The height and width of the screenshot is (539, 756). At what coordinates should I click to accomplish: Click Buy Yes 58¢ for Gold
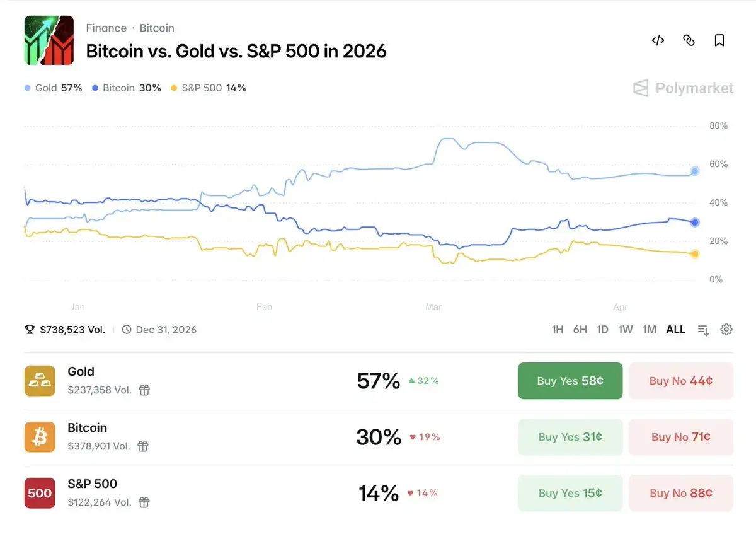point(570,381)
